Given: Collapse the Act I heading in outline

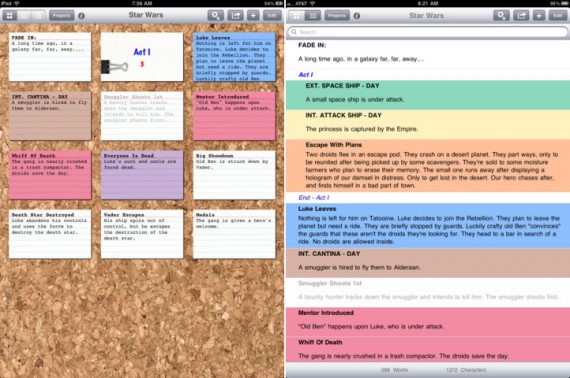Looking at the screenshot, I should [305, 75].
